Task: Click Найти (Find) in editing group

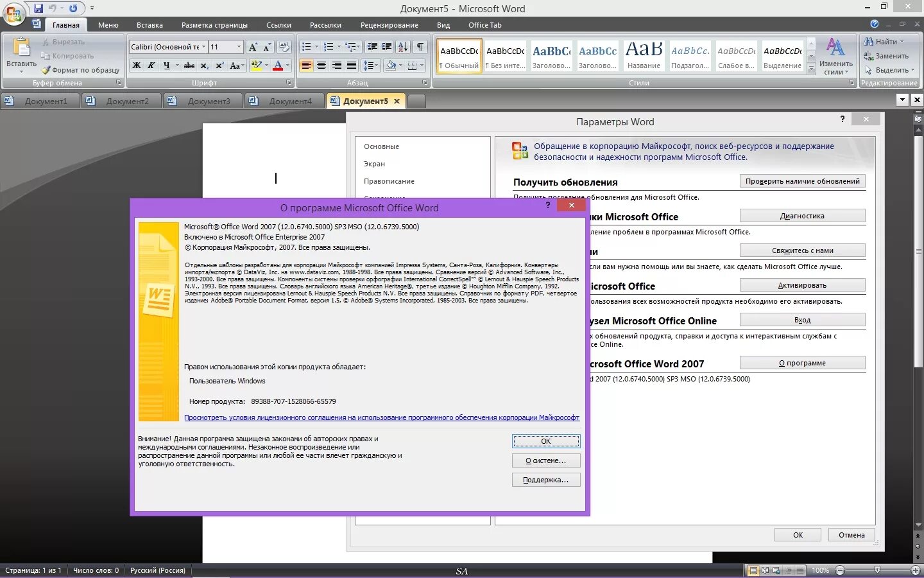Action: [884, 42]
